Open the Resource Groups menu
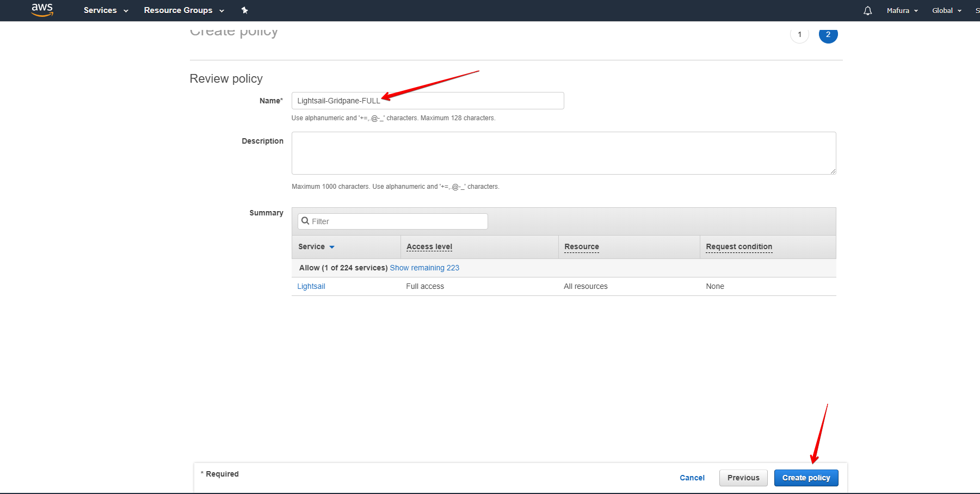Image resolution: width=980 pixels, height=494 pixels. pos(184,10)
